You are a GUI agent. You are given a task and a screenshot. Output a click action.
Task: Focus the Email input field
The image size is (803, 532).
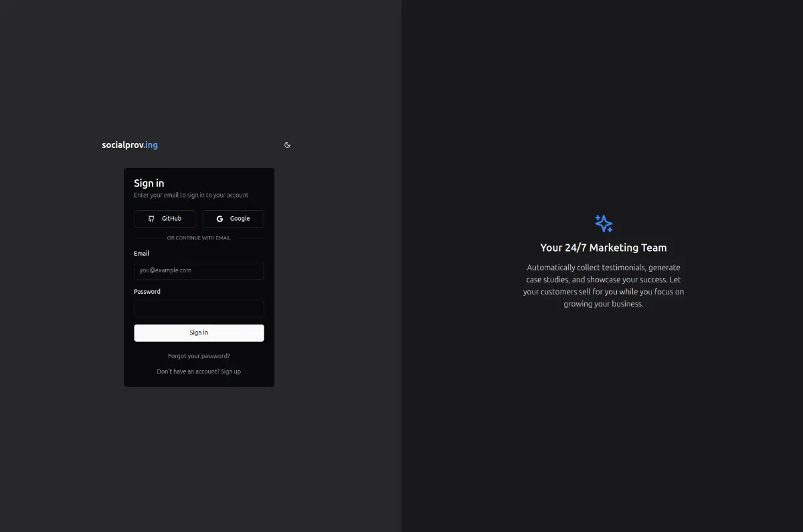tap(199, 270)
